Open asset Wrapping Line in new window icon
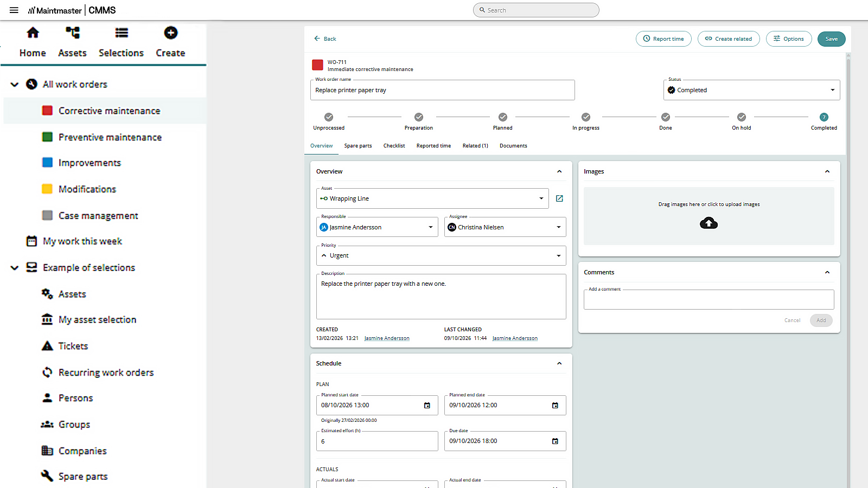 [x=559, y=198]
